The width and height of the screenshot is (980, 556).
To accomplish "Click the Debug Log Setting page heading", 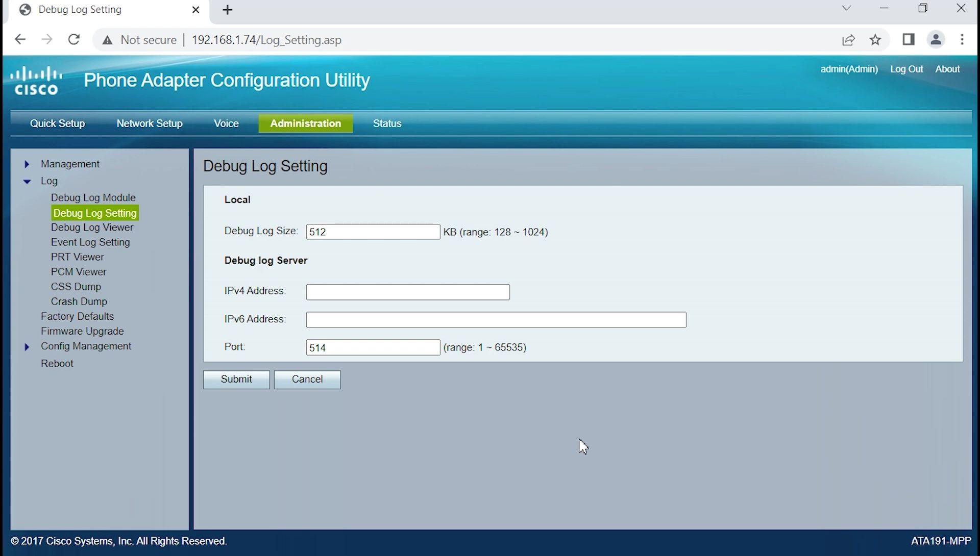I will tap(265, 166).
